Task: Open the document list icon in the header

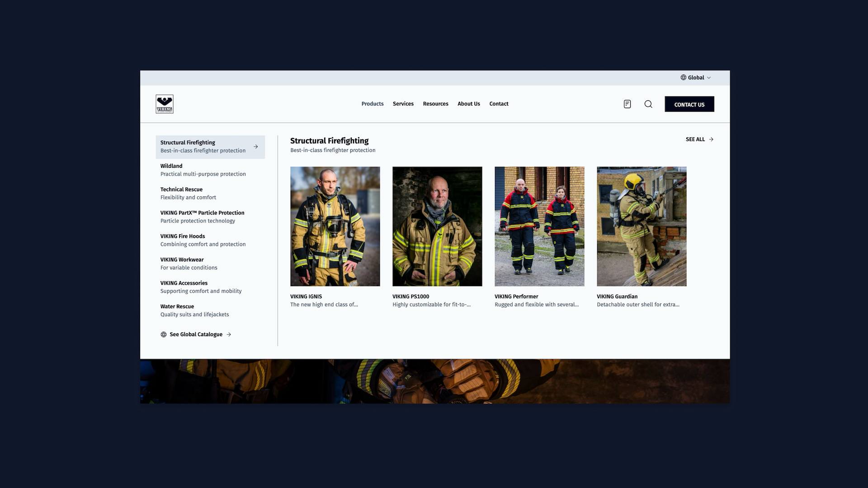Action: coord(627,104)
